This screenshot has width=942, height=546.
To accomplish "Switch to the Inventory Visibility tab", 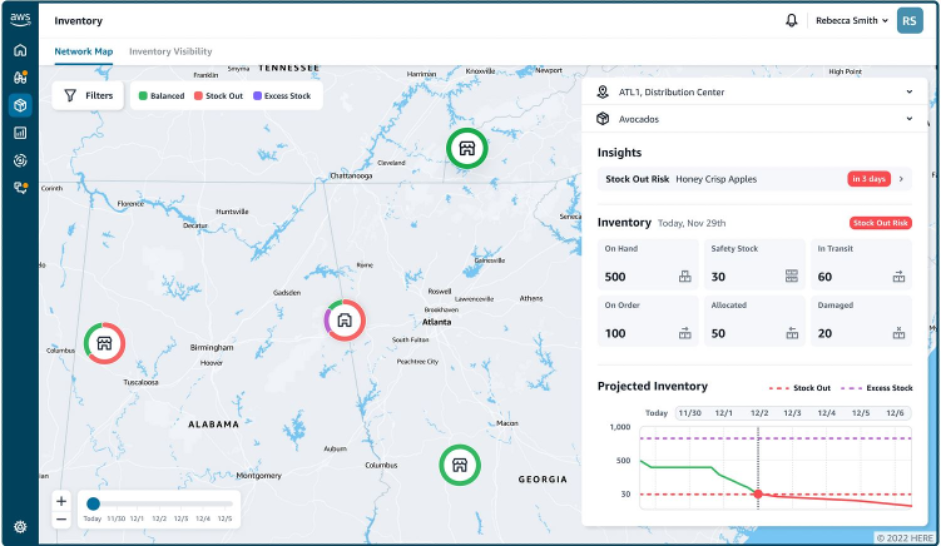I will pos(171,52).
